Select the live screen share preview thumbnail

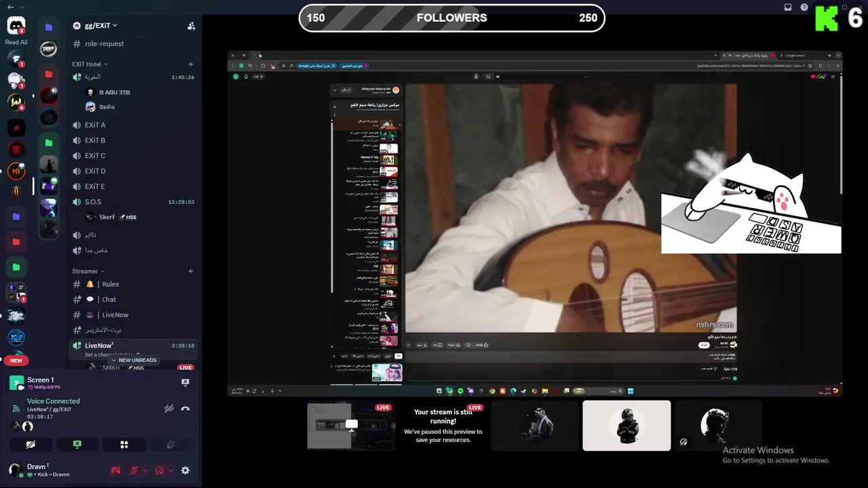point(351,425)
